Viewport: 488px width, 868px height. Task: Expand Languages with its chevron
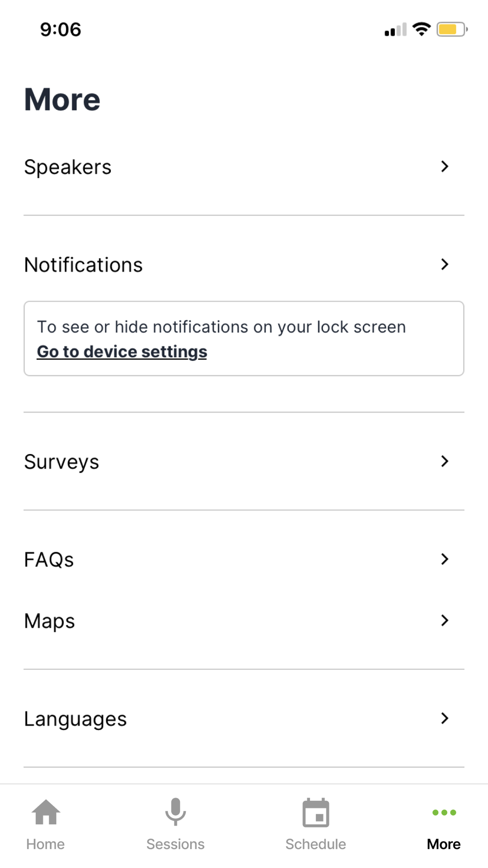tap(445, 718)
